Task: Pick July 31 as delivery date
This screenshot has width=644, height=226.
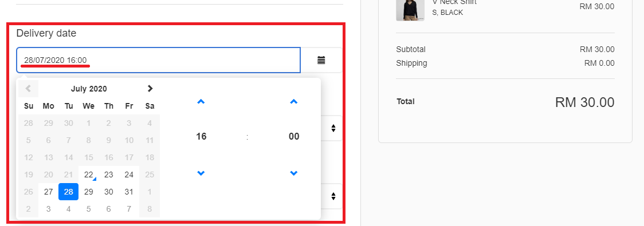Action: [129, 192]
